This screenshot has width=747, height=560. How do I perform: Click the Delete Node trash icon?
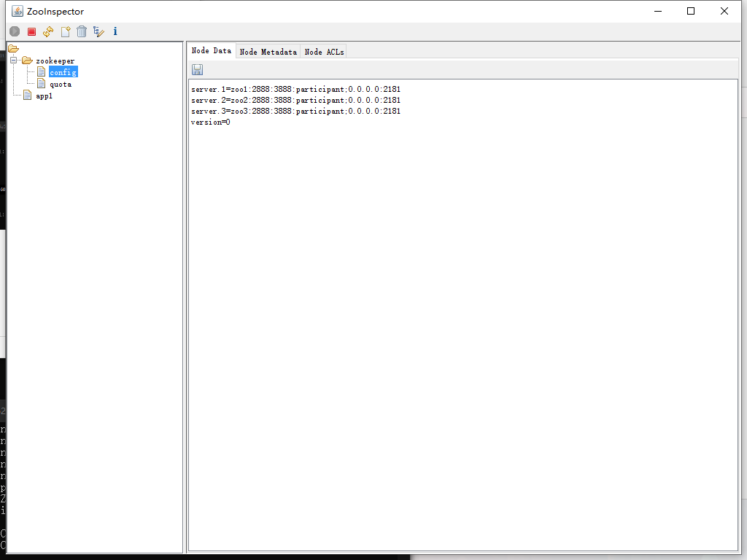pyautogui.click(x=82, y=31)
